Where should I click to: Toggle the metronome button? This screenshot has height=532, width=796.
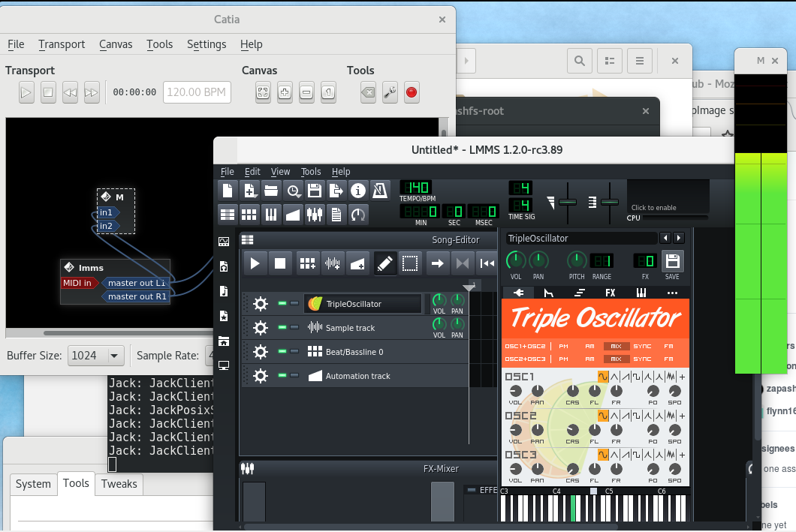point(380,191)
